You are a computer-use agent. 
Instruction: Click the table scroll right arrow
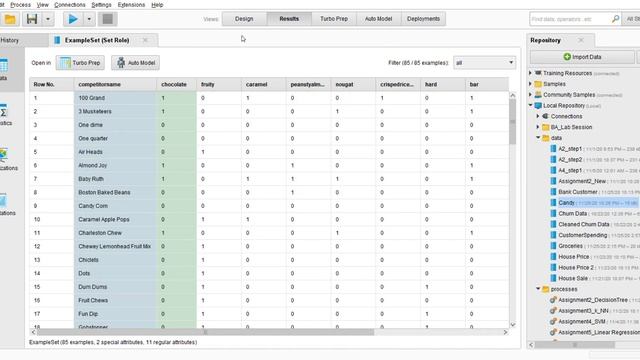click(505, 332)
